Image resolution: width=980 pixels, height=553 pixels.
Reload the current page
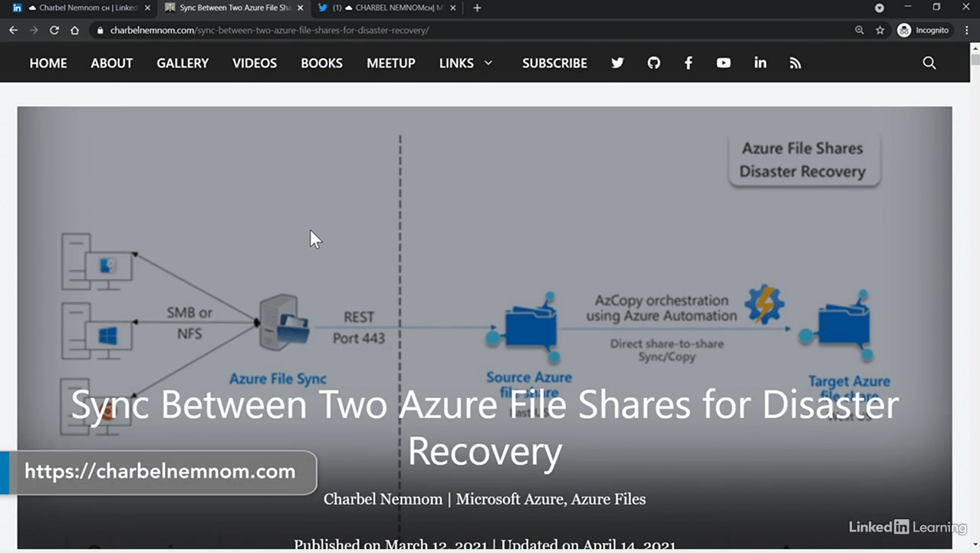pos(54,30)
